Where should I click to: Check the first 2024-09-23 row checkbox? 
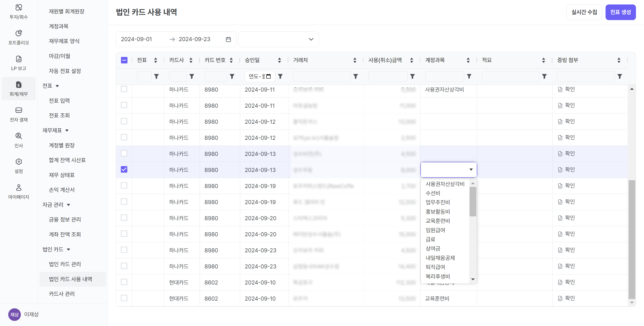124,250
